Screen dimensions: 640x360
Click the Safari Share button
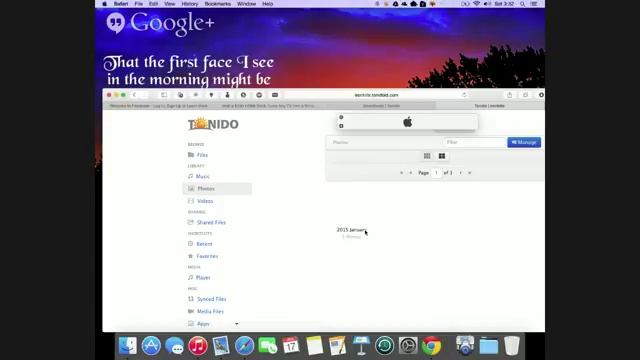(x=509, y=95)
